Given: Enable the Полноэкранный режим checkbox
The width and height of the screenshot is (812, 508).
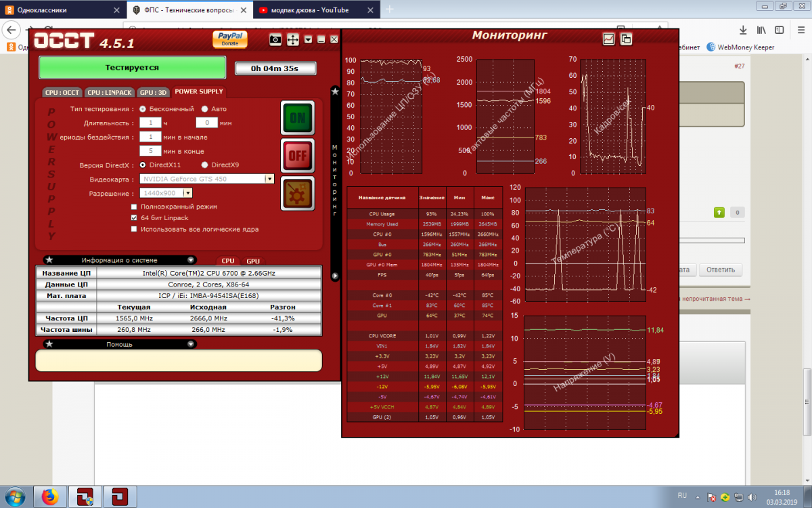Looking at the screenshot, I should pos(135,207).
